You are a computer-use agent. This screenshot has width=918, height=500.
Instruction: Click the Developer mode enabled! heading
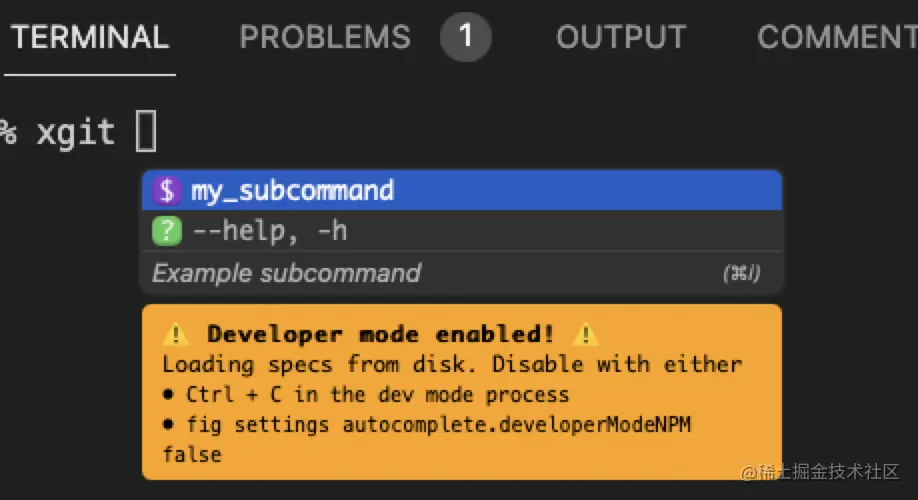381,334
